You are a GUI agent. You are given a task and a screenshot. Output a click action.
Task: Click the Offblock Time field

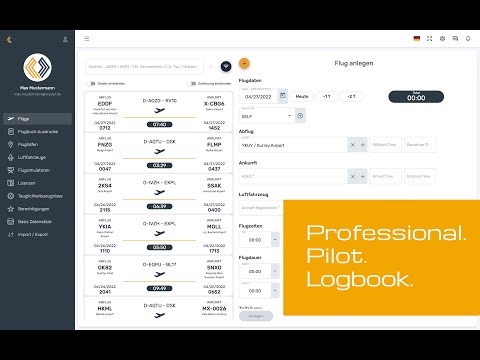385,145
